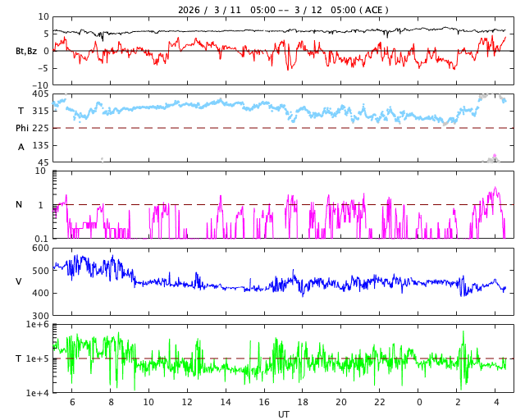
Task: Select hour 12 on the UT axis
Action: (x=187, y=402)
